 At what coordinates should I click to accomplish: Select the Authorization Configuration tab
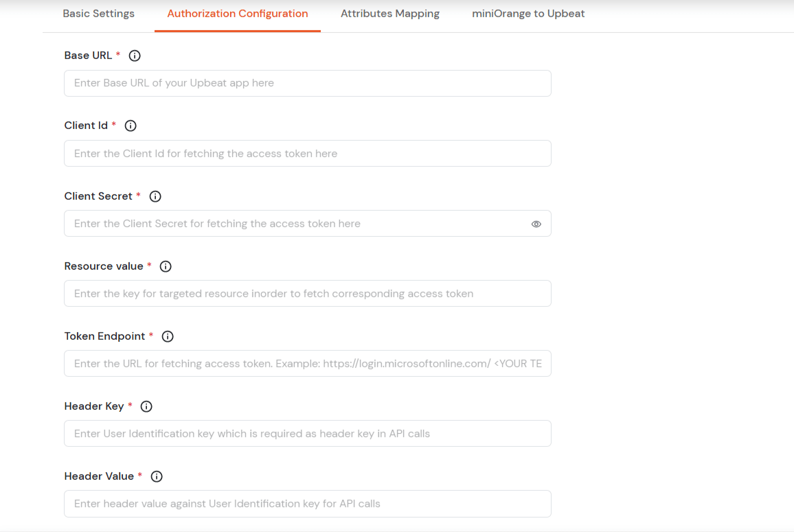(238, 14)
